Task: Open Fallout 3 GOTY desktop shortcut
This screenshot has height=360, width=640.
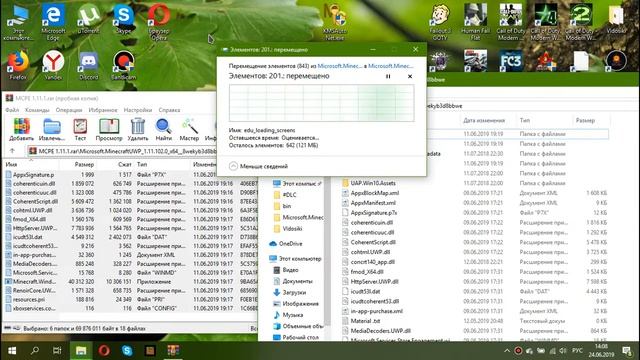Action: 440,22
